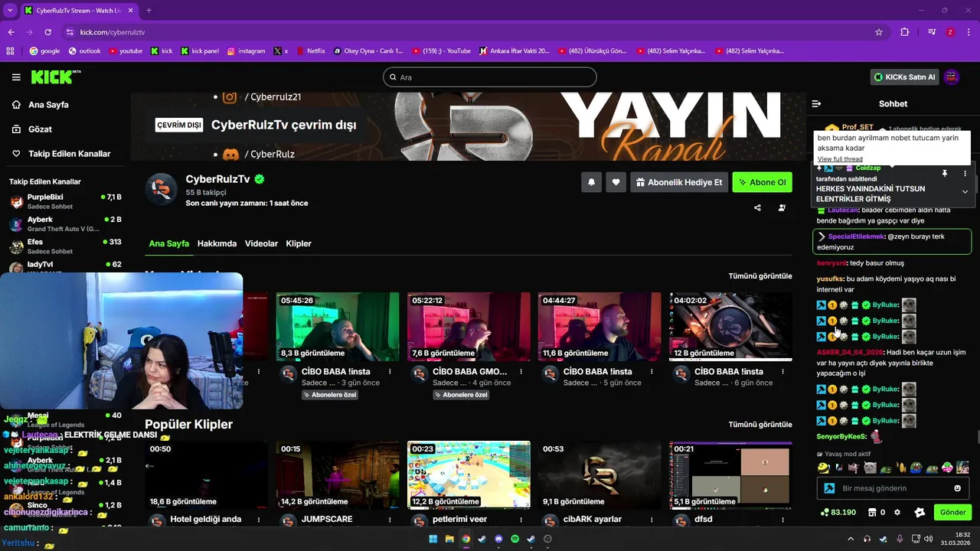Open Gözat in sidebar

tap(40, 129)
